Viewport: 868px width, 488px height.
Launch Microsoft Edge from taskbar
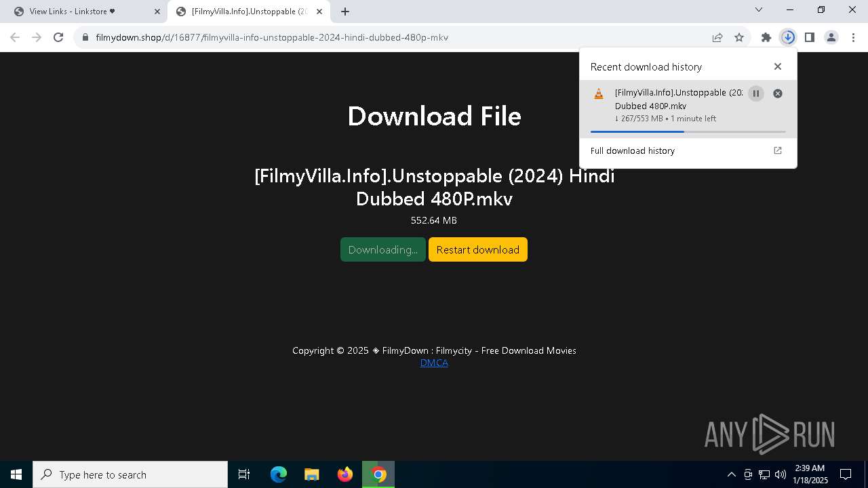[x=279, y=474]
